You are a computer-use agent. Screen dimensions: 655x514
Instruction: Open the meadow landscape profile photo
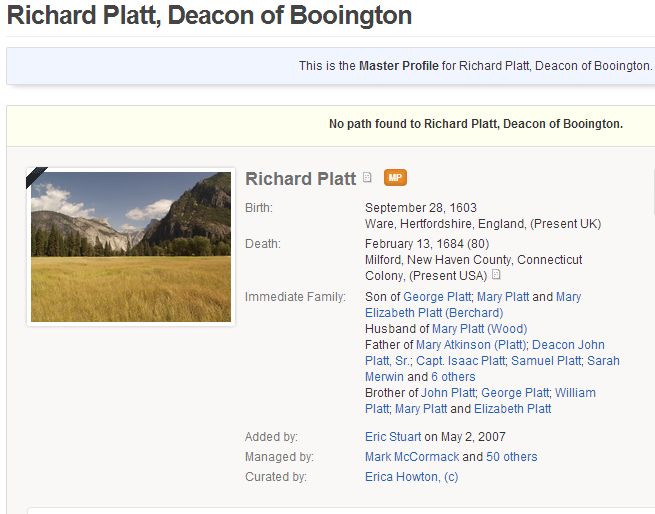coord(131,246)
